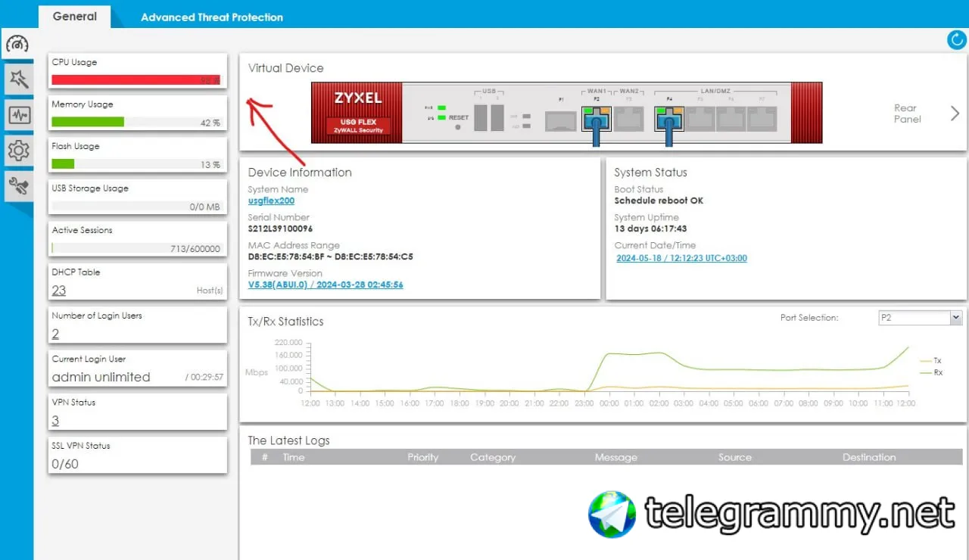Screen dimensions: 969x560
Task: Click the Priority column header in logs
Action: pos(422,457)
